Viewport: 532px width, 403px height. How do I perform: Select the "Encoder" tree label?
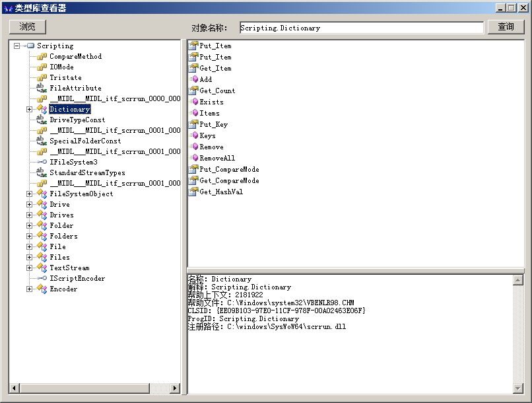(63, 289)
